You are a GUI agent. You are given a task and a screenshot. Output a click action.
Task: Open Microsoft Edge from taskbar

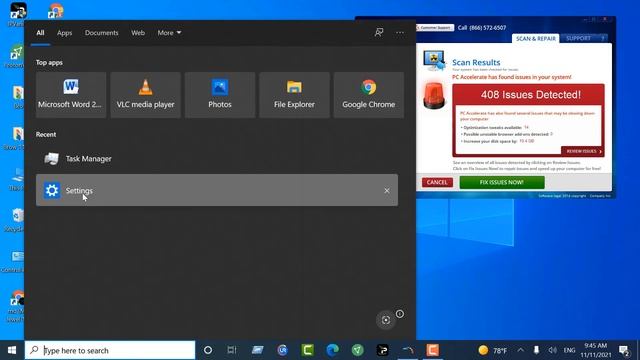[333, 350]
